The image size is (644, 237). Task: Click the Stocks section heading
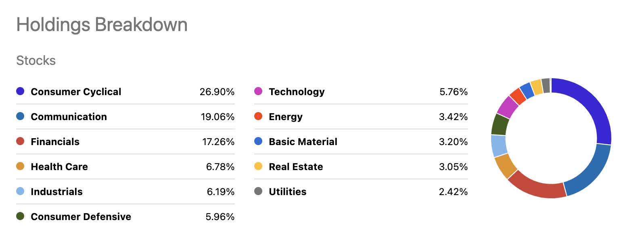36,60
